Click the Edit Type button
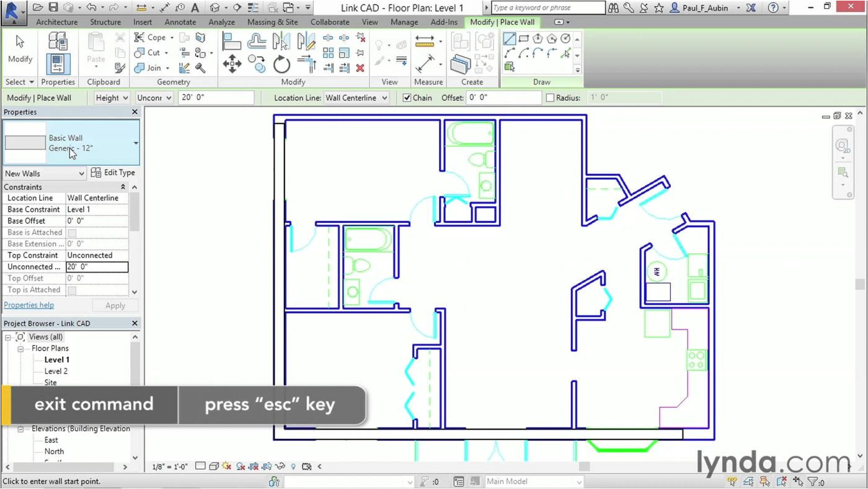 pos(113,173)
